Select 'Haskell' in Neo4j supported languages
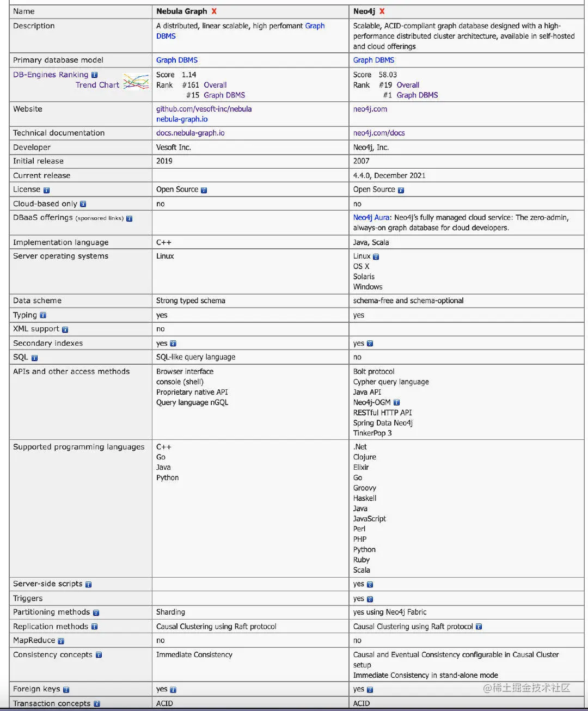Viewport: 588px width, 711px height. (365, 498)
